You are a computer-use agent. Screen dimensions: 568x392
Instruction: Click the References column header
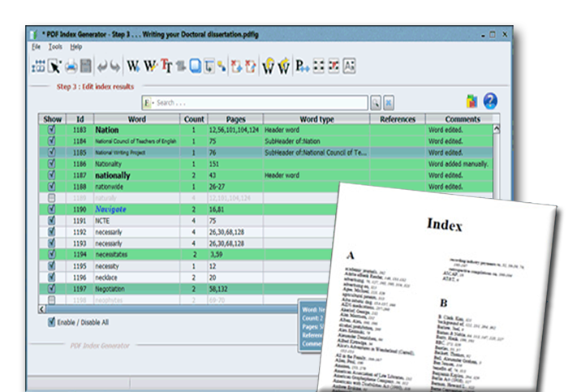tap(398, 119)
